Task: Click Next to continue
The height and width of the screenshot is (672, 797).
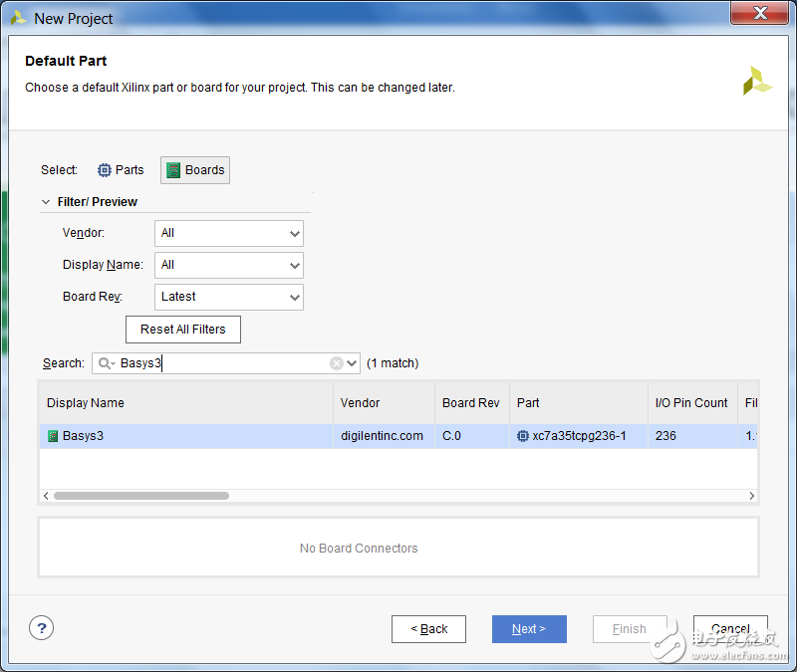Action: [529, 629]
